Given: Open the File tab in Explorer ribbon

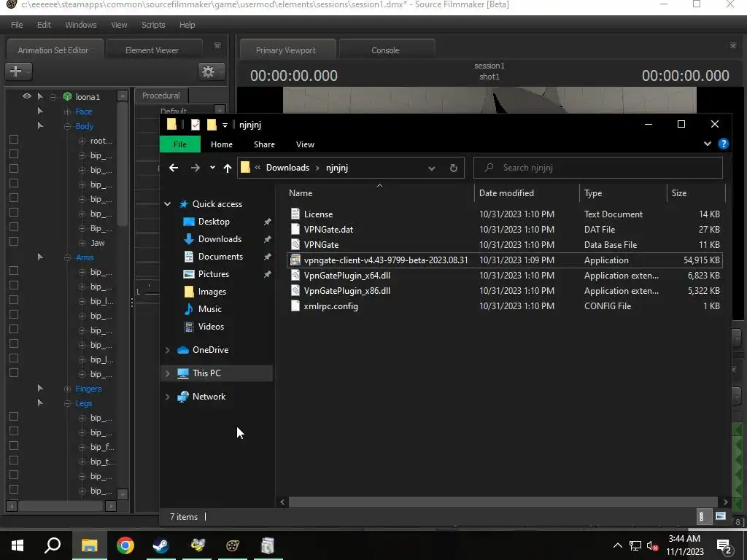Looking at the screenshot, I should [x=179, y=144].
